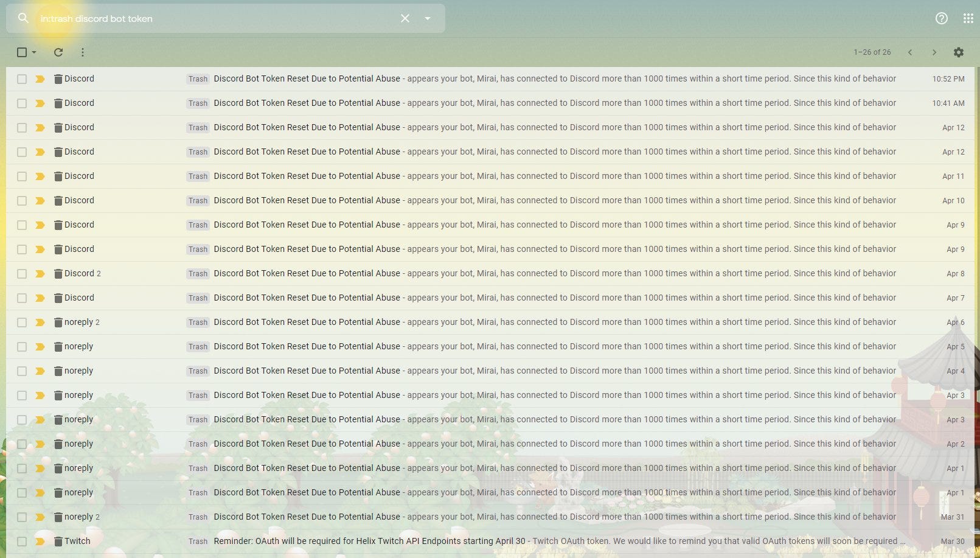The height and width of the screenshot is (558, 980).
Task: Check the box for the Apr 8 email
Action: (22, 274)
